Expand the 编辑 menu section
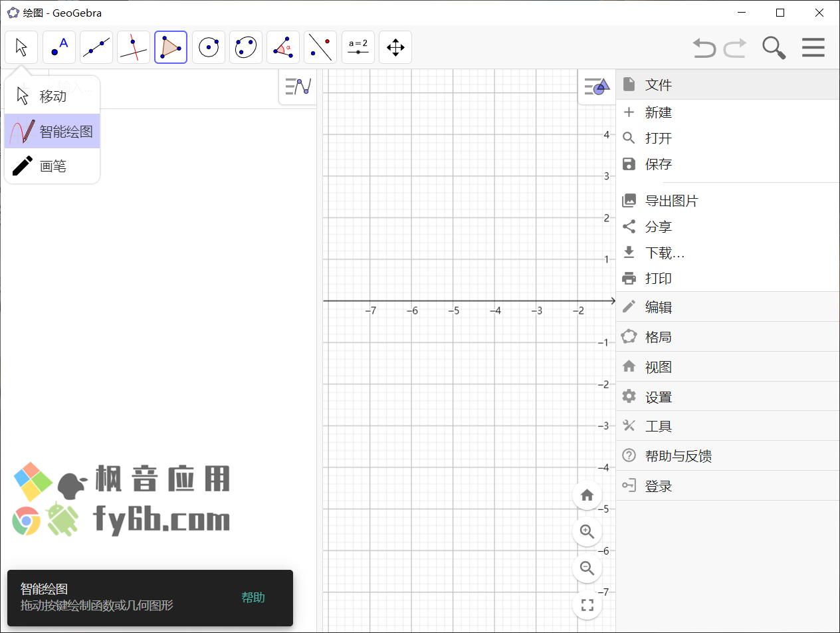Screen dimensions: 840x633 728,307
